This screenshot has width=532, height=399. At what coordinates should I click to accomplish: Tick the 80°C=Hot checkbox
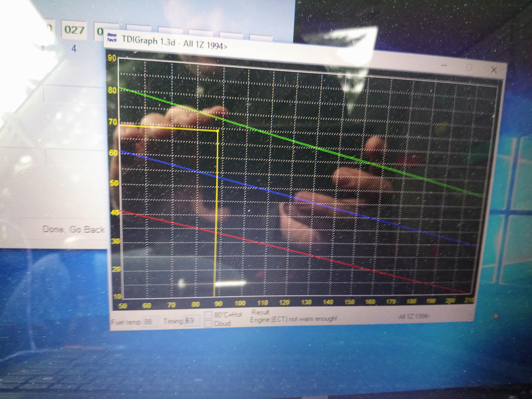(x=208, y=315)
